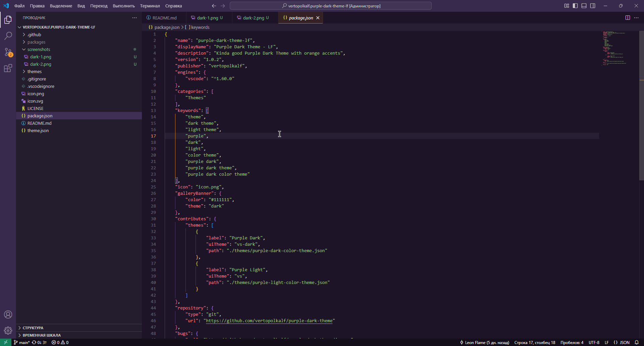The image size is (644, 346).
Task: Open theme.json file in explorer
Action: point(79,130)
